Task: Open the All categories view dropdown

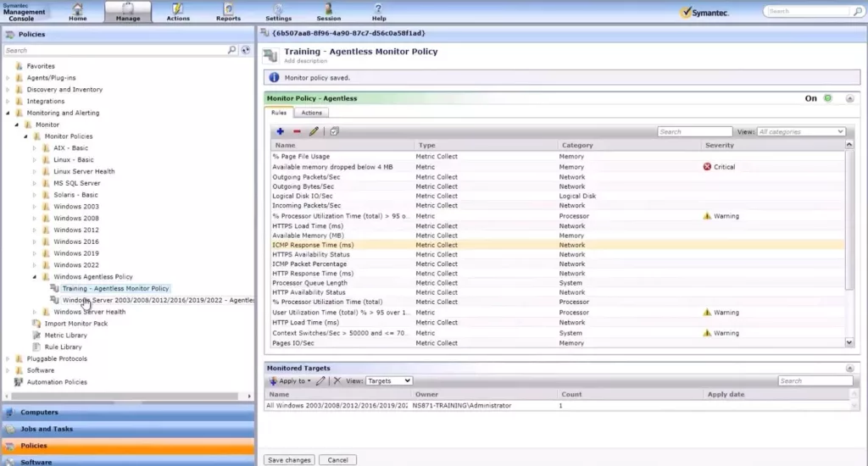Action: pos(801,131)
